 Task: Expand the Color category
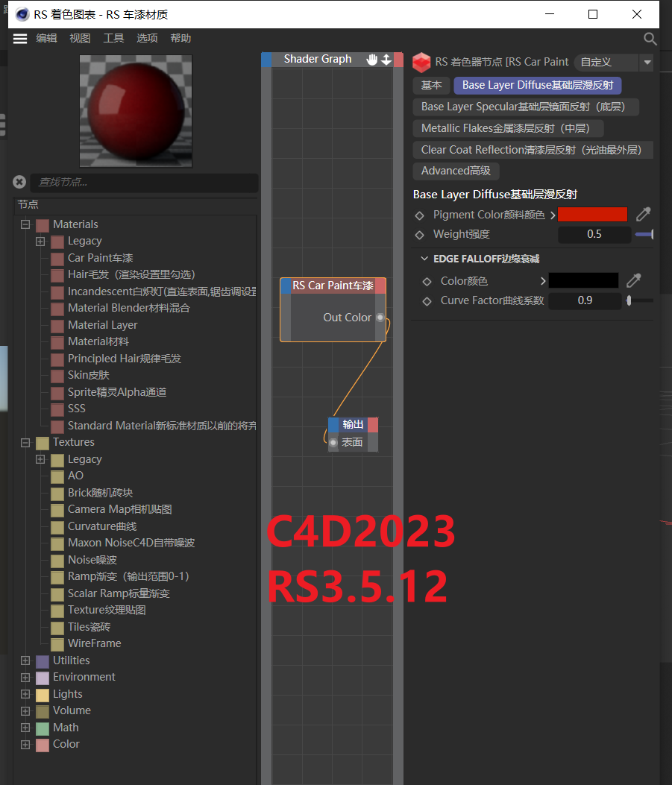point(25,745)
